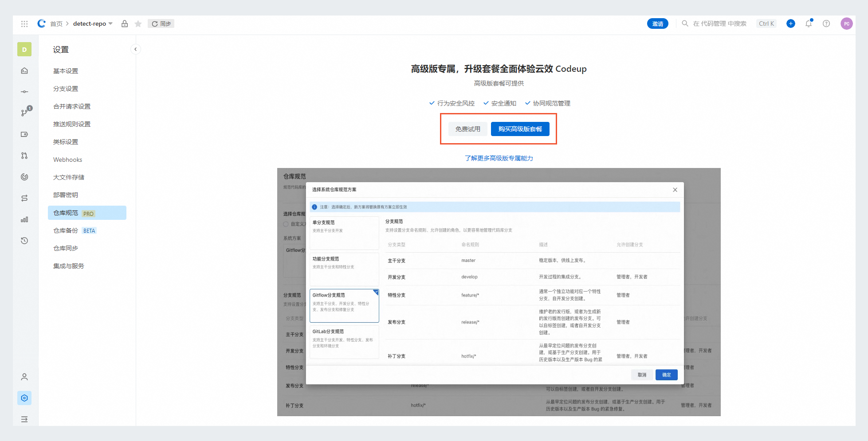Click the blue plus create icon
This screenshot has height=441, width=868.
(791, 23)
